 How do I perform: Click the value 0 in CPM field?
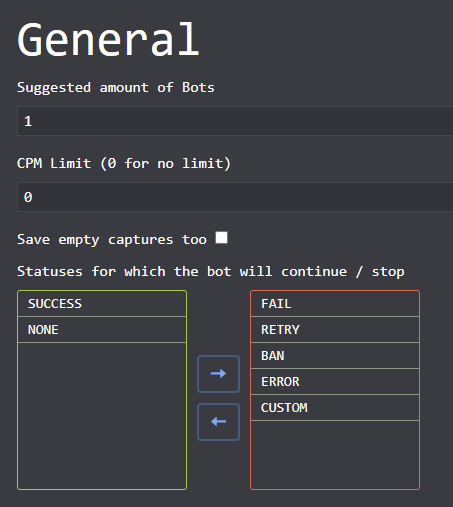[28, 197]
